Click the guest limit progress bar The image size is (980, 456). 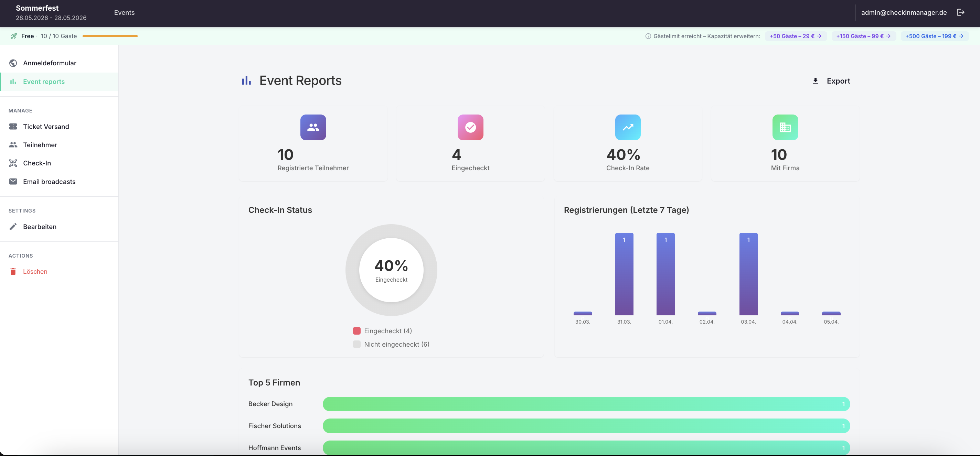(x=109, y=36)
